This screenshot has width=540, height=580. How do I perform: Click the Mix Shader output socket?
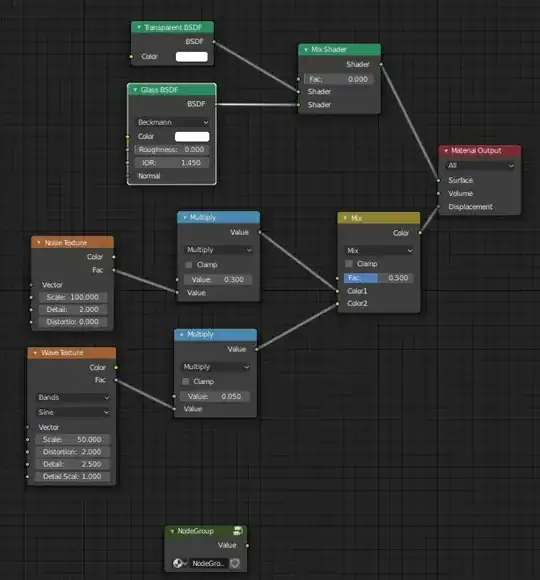click(x=381, y=64)
